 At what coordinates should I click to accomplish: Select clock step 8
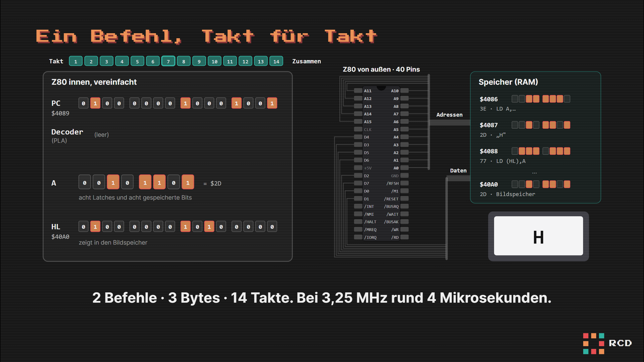184,61
